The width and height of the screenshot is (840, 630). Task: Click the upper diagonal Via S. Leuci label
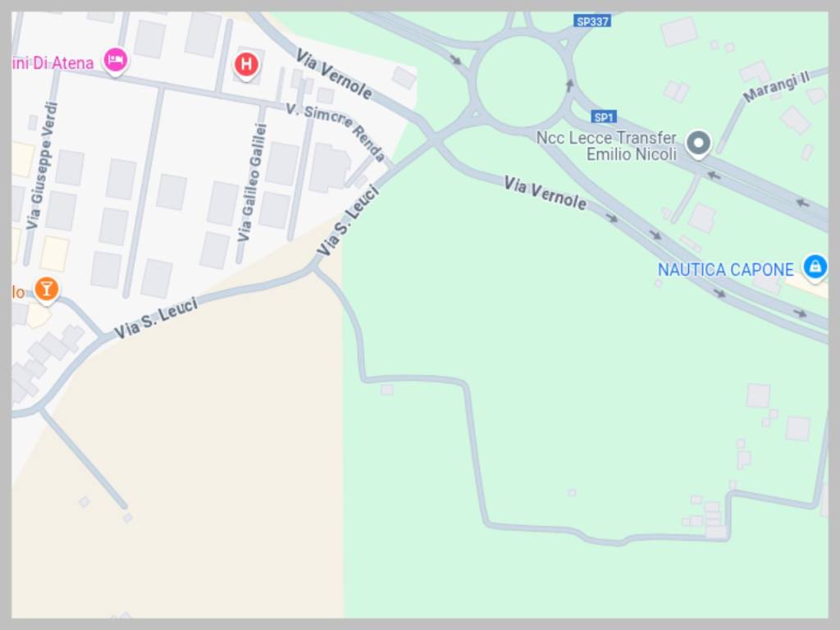(348, 220)
